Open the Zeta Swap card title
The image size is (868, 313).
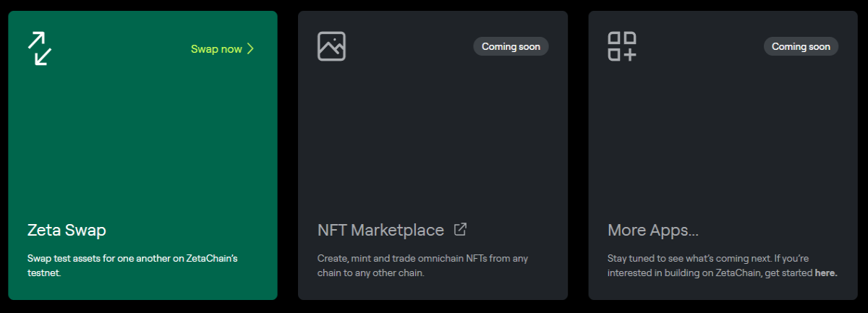67,231
